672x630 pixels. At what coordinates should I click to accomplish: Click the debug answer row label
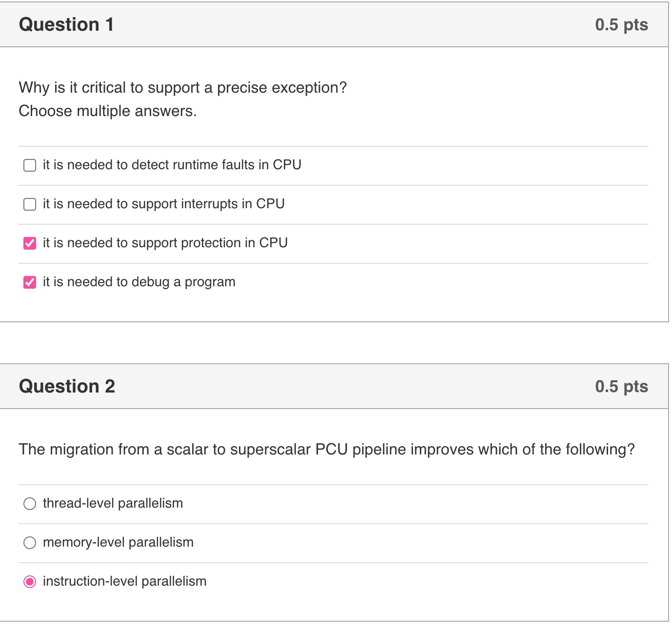click(138, 281)
